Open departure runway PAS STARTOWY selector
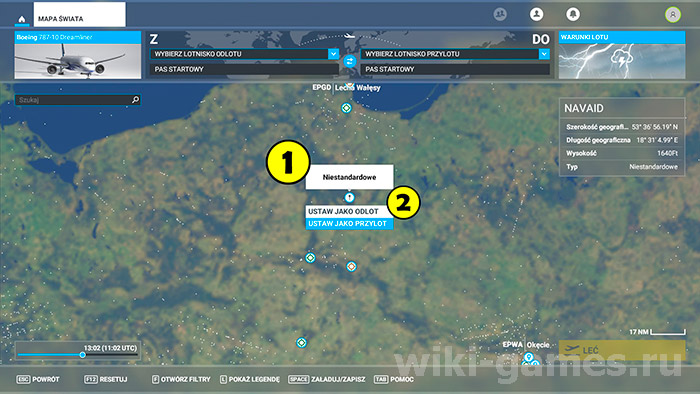The height and width of the screenshot is (394, 700). 244,69
